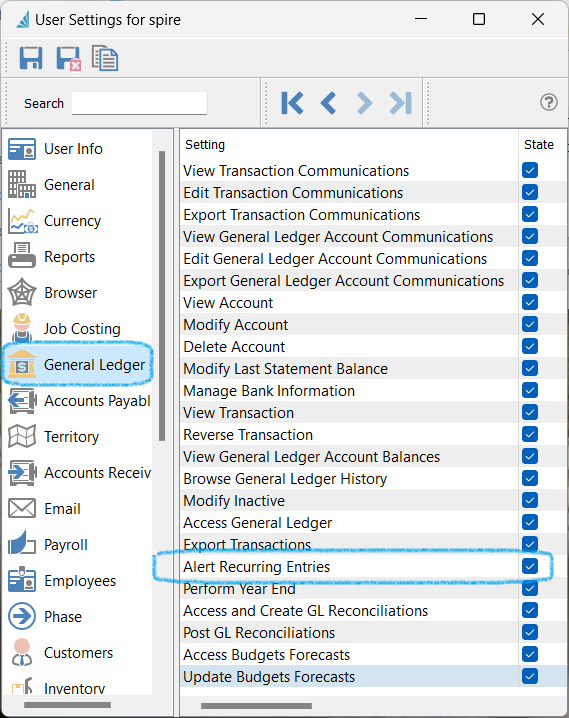Image resolution: width=569 pixels, height=718 pixels.
Task: Click the Setting column header
Action: click(205, 145)
